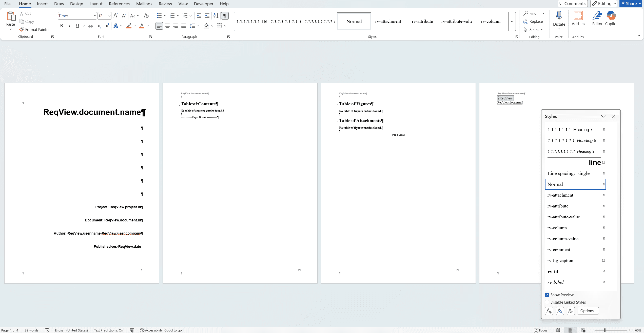The width and height of the screenshot is (644, 333).
Task: Open the File tab
Action: point(7,4)
